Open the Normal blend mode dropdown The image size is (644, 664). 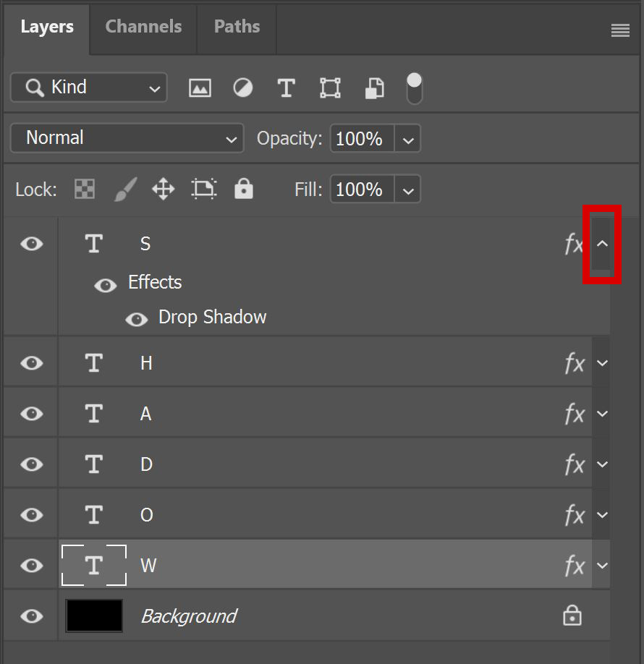127,138
